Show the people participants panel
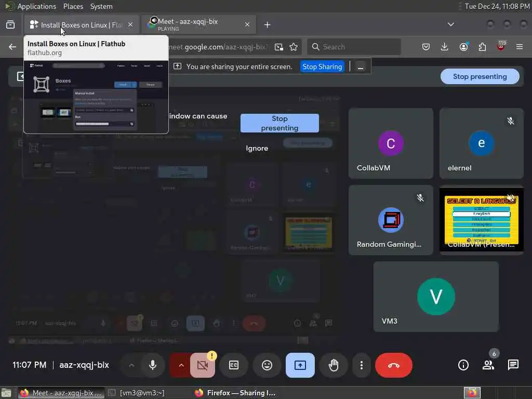Screen dimensions: 532x399 point(488,365)
